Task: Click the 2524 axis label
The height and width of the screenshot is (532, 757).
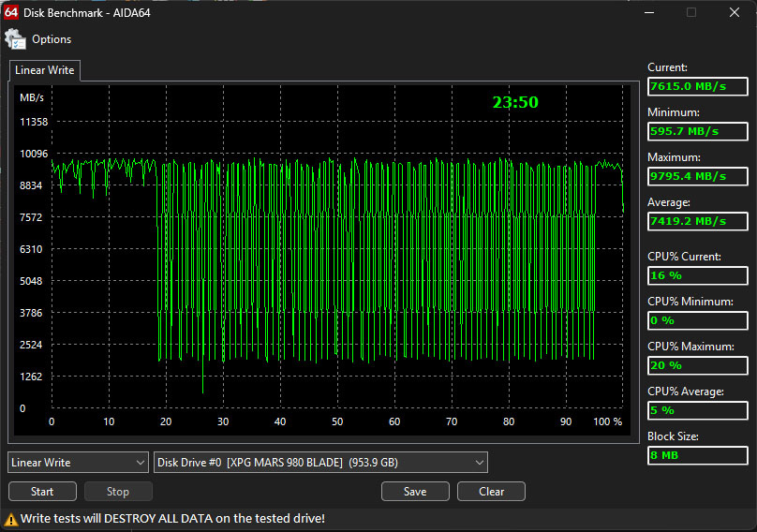Action: click(x=31, y=345)
